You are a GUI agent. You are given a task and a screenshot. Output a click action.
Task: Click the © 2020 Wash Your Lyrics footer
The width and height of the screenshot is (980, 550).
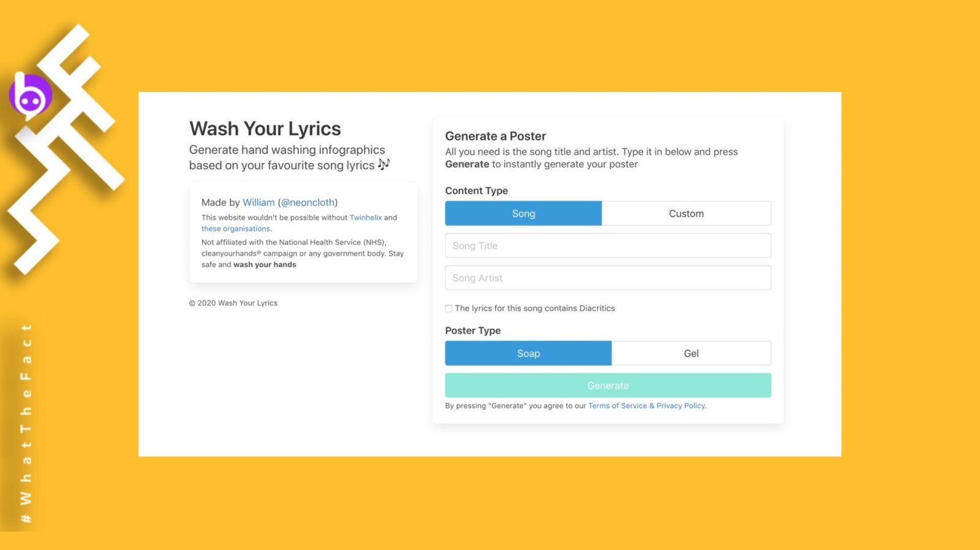[x=233, y=303]
